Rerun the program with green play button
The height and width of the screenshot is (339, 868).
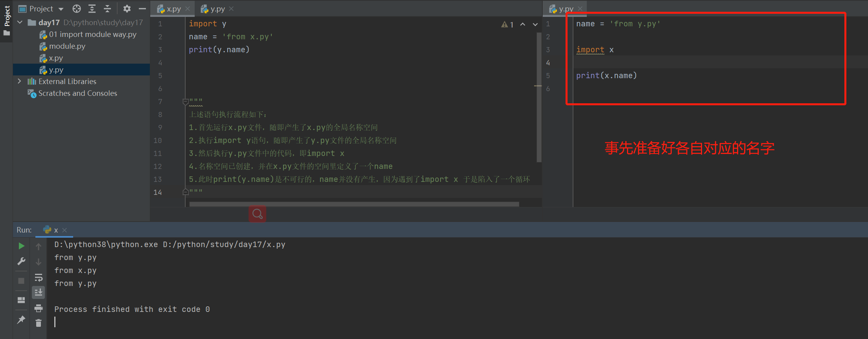coord(21,246)
